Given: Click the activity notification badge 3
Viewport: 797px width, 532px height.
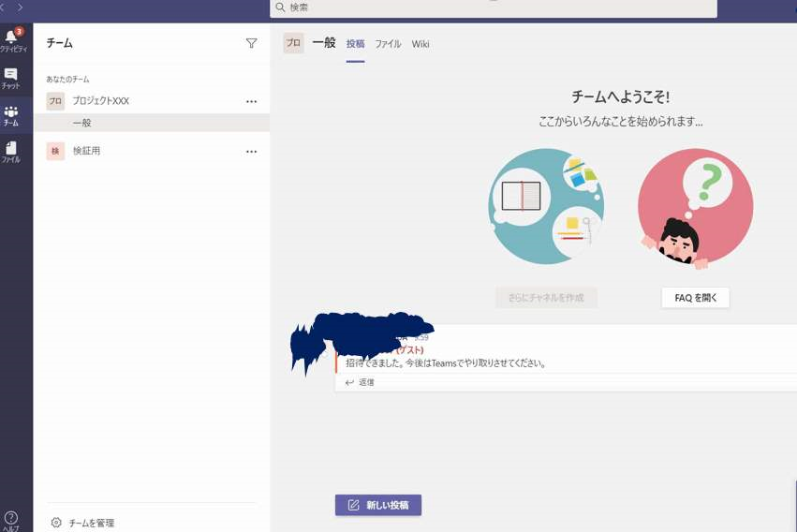Looking at the screenshot, I should pyautogui.click(x=19, y=32).
